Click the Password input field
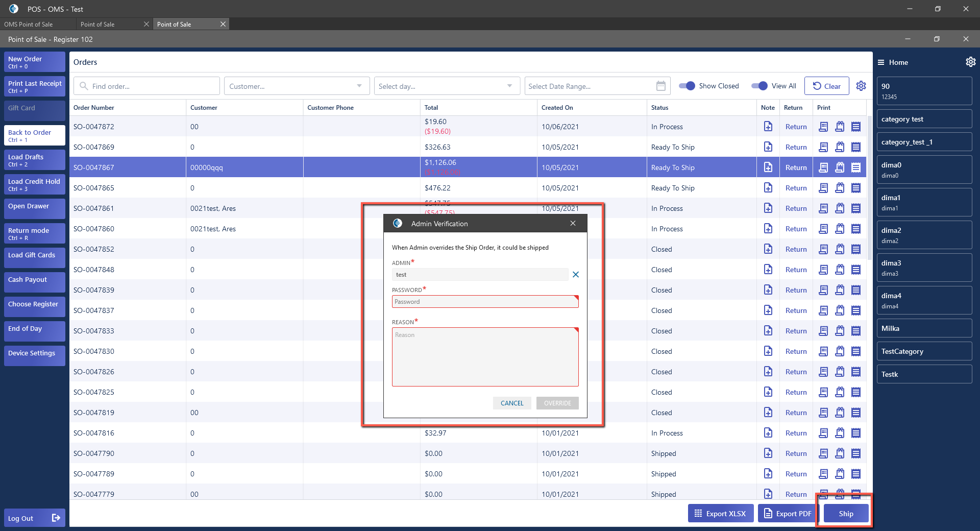 click(485, 302)
